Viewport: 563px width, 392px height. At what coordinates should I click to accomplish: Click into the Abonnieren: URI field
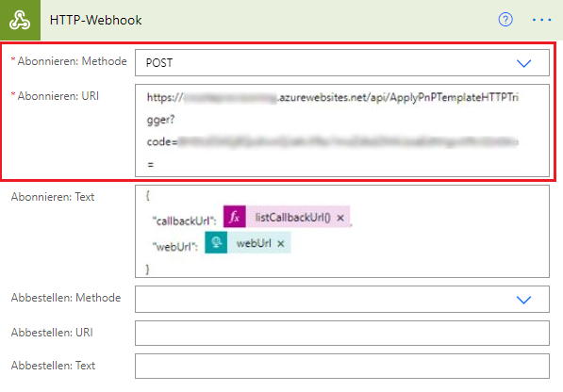click(341, 131)
